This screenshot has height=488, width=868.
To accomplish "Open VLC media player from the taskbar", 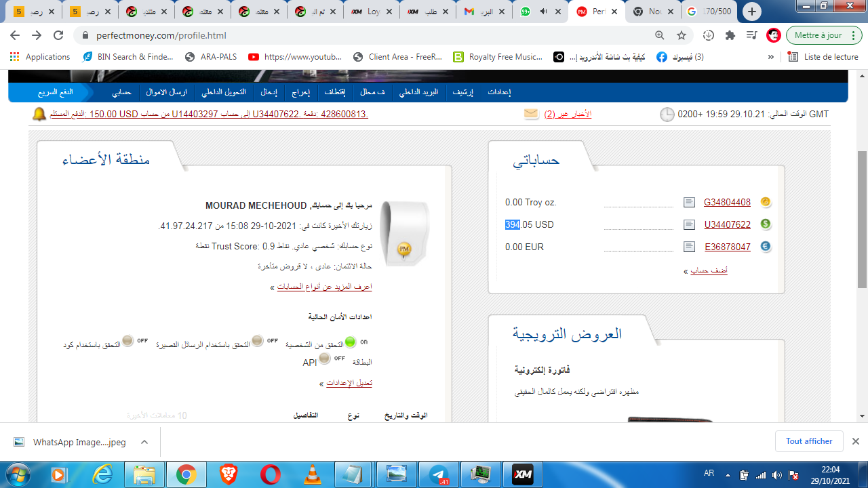I will 312,474.
